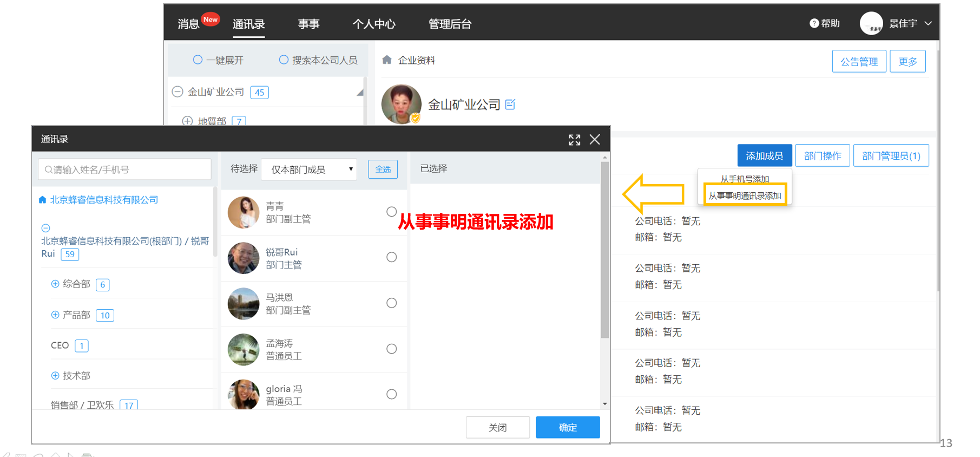Click the home icon beside 企业资料
The image size is (980, 457).
point(386,60)
